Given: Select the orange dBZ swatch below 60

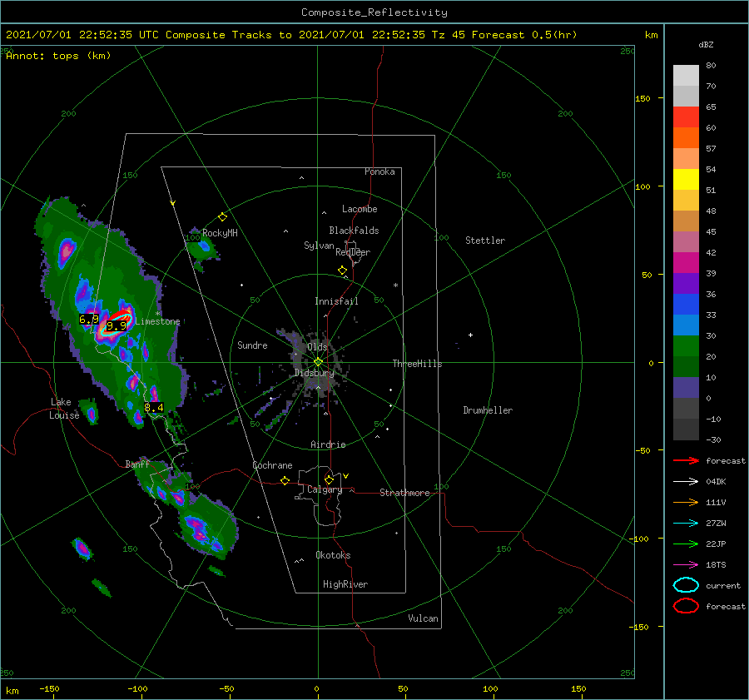Looking at the screenshot, I should point(686,137).
